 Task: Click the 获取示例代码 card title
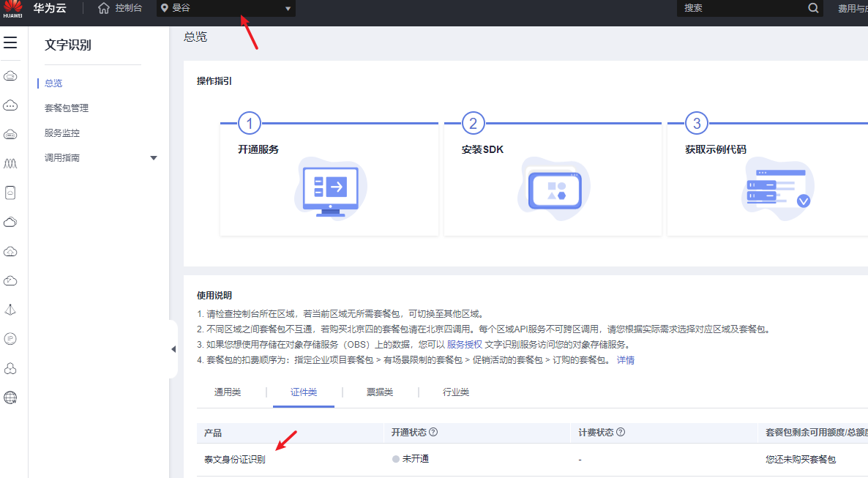coord(716,149)
